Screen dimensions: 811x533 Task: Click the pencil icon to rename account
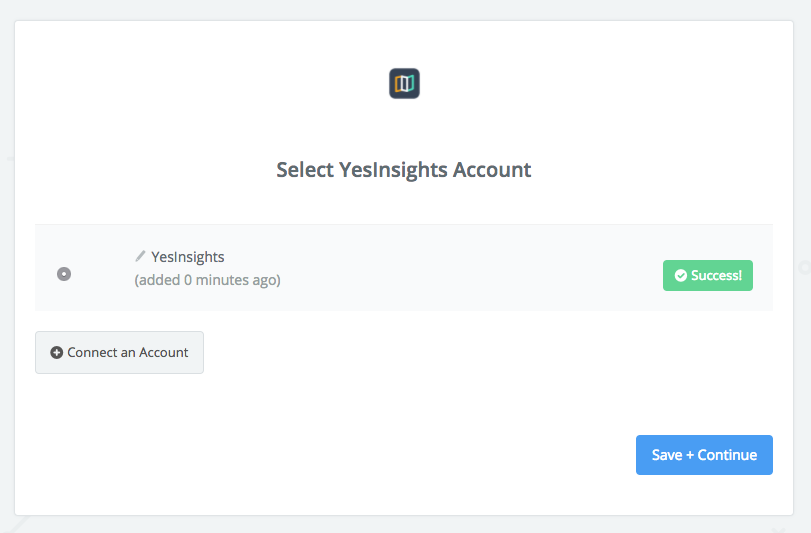coord(140,255)
